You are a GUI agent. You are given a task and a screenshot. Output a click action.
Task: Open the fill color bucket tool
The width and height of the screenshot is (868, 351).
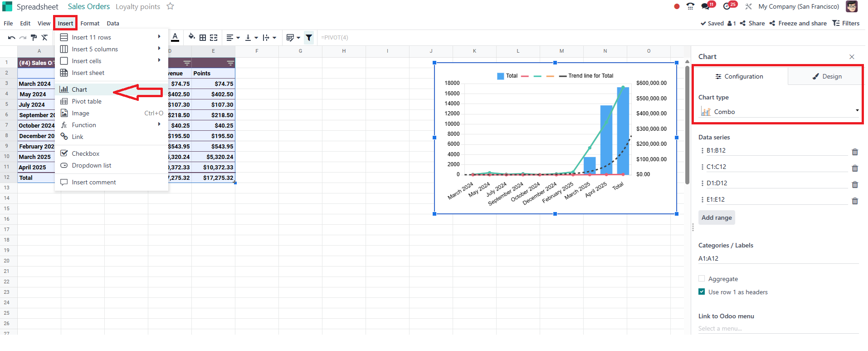pyautogui.click(x=192, y=37)
